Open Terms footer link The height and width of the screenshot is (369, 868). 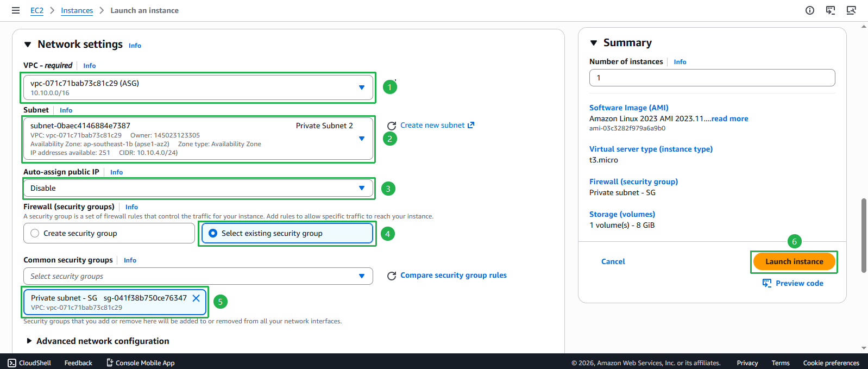[x=781, y=363]
